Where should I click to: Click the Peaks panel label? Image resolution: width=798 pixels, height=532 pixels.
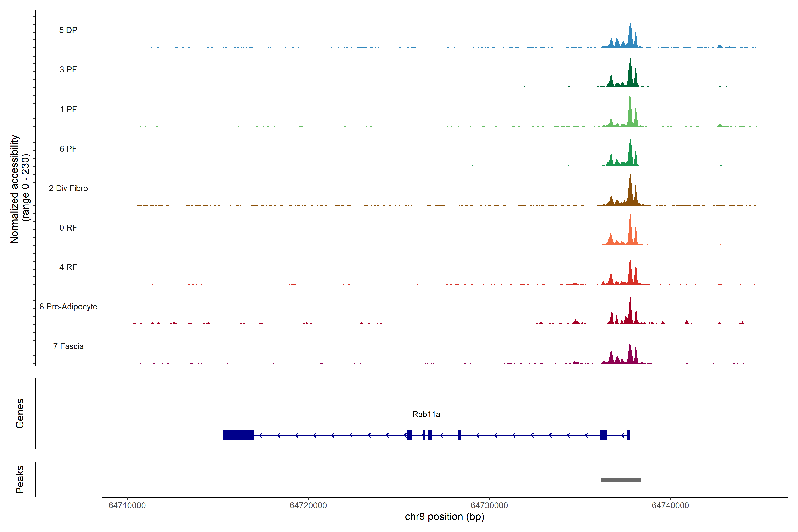[20, 479]
